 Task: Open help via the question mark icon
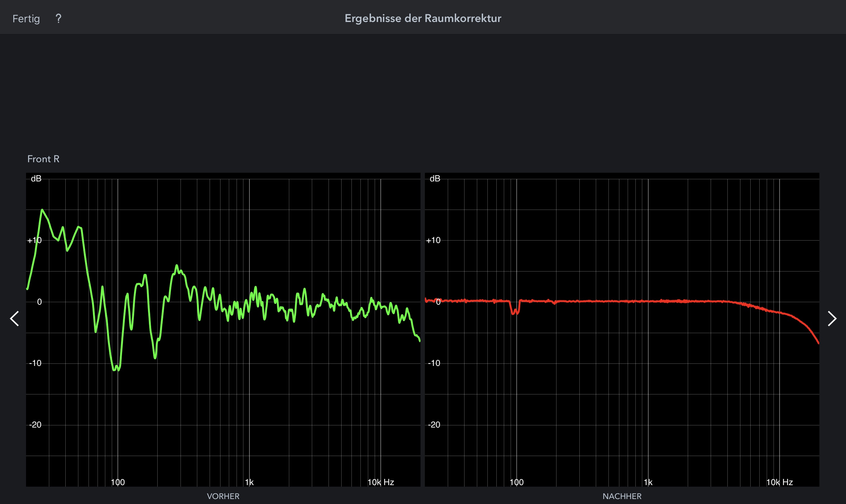tap(59, 19)
